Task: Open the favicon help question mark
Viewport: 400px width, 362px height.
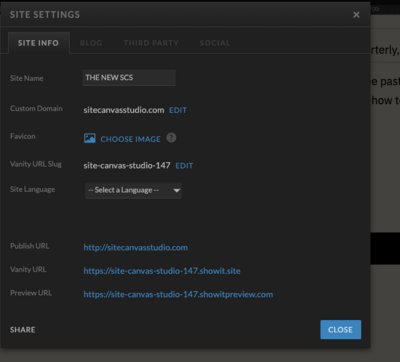Action: pyautogui.click(x=171, y=138)
